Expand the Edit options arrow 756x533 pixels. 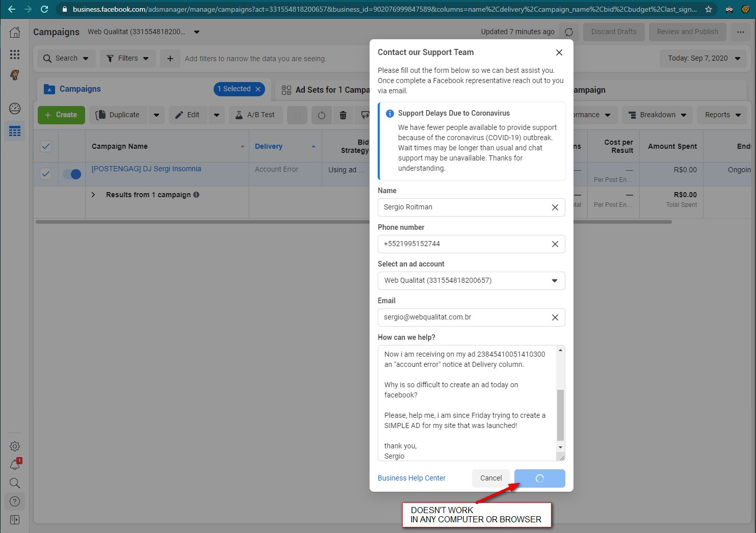(x=217, y=115)
